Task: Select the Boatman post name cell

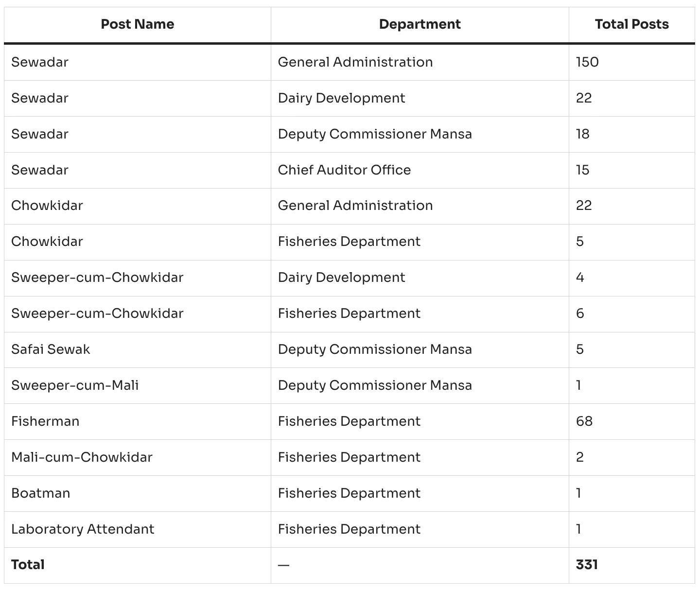Action: [x=41, y=493]
